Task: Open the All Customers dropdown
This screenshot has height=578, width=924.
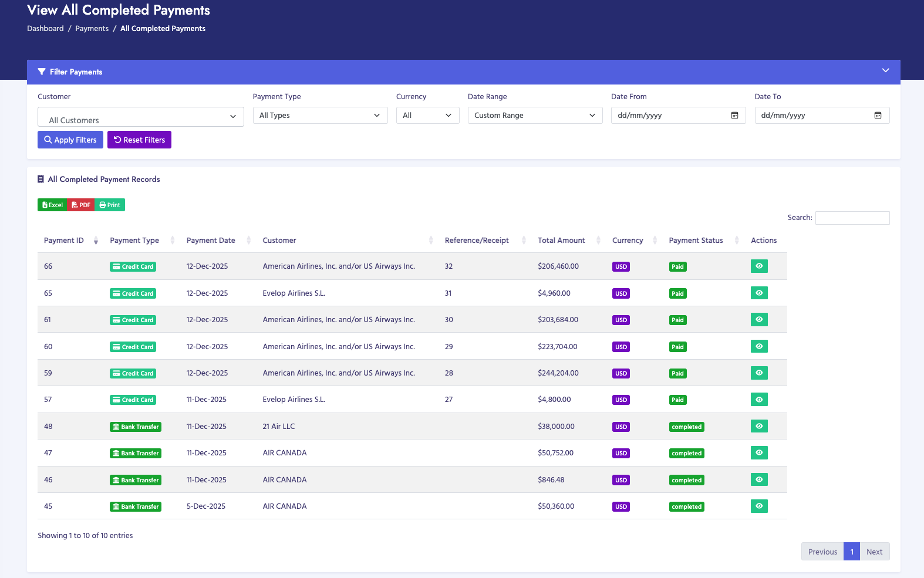Action: tap(140, 117)
